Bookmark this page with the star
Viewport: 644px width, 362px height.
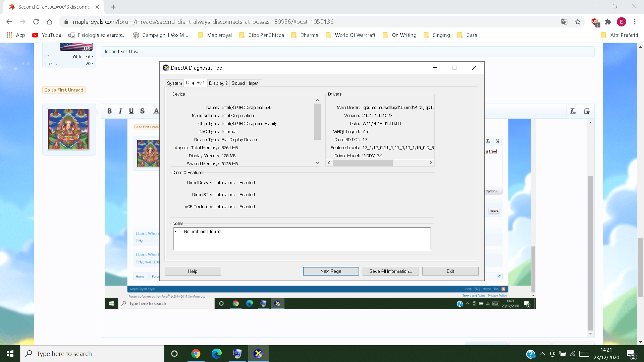(578, 22)
